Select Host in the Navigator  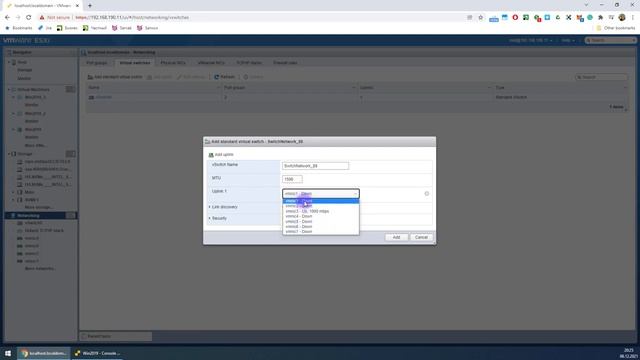click(22, 62)
